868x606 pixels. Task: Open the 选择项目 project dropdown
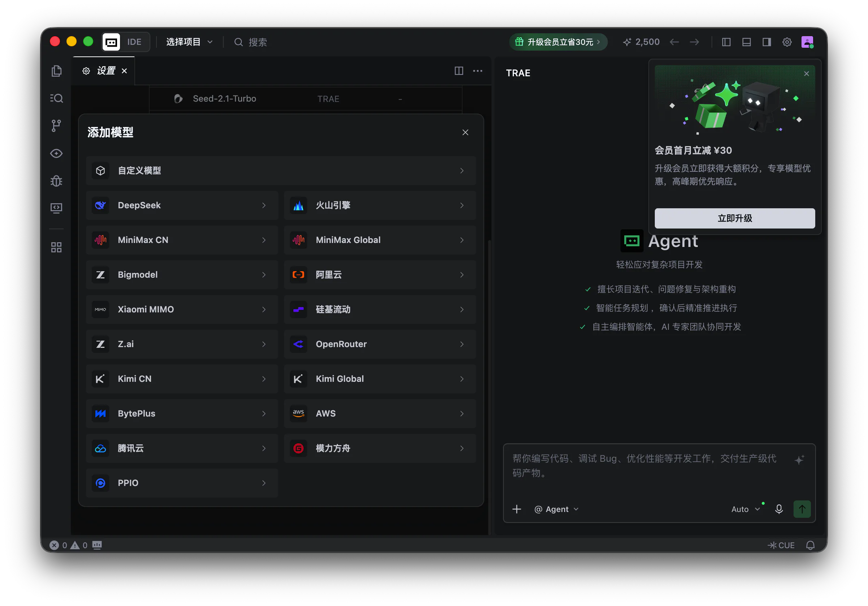189,42
